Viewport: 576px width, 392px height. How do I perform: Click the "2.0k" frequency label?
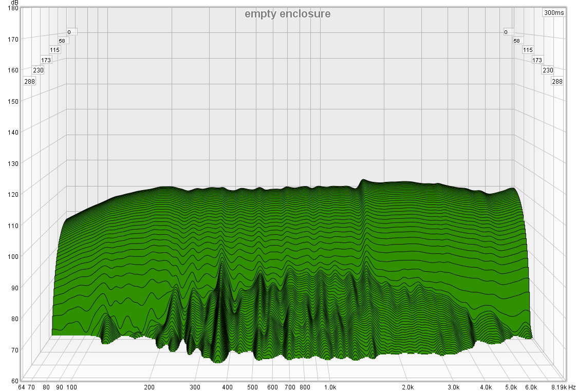[x=408, y=387]
